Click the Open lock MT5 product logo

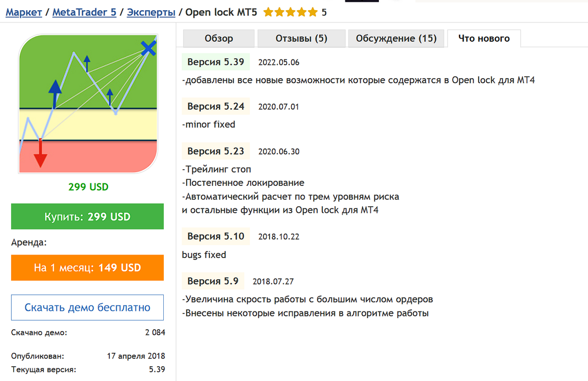click(88, 104)
